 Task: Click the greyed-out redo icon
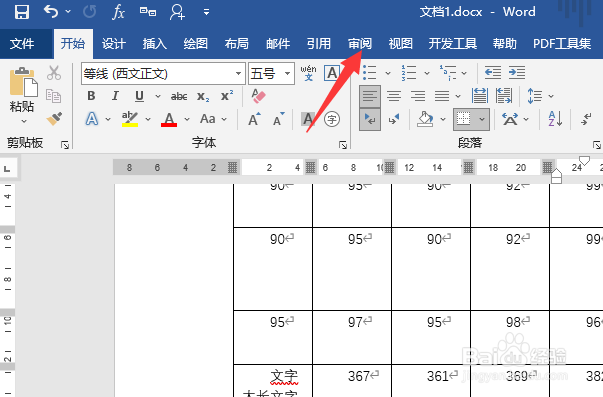(90, 12)
